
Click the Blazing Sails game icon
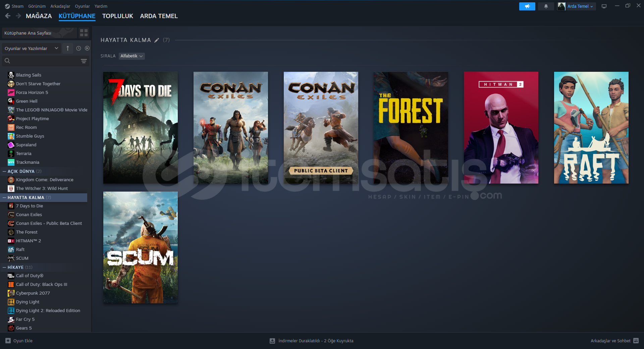tap(11, 75)
